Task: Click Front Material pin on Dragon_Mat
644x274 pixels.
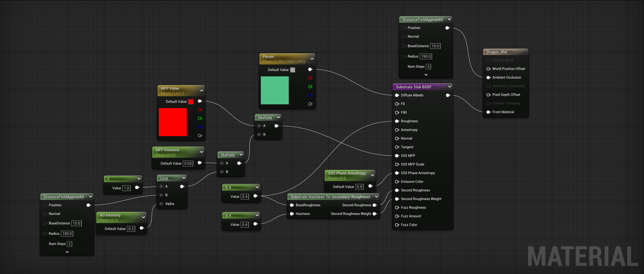Action: click(x=488, y=112)
